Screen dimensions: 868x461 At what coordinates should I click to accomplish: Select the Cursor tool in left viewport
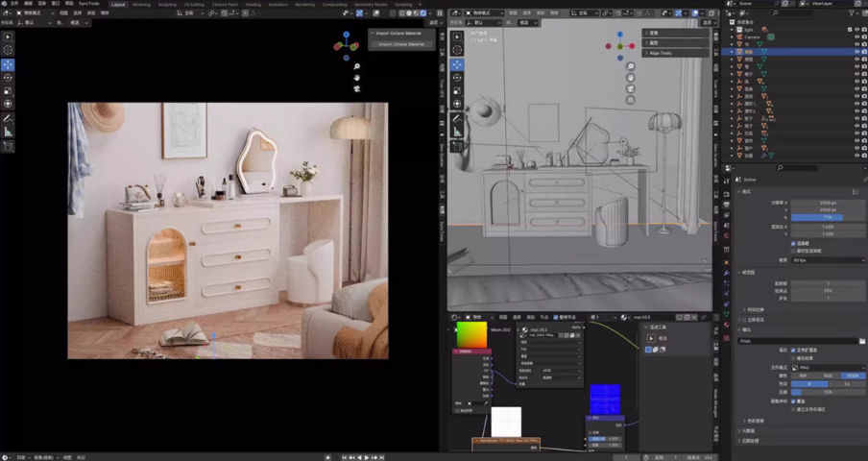(x=8, y=50)
